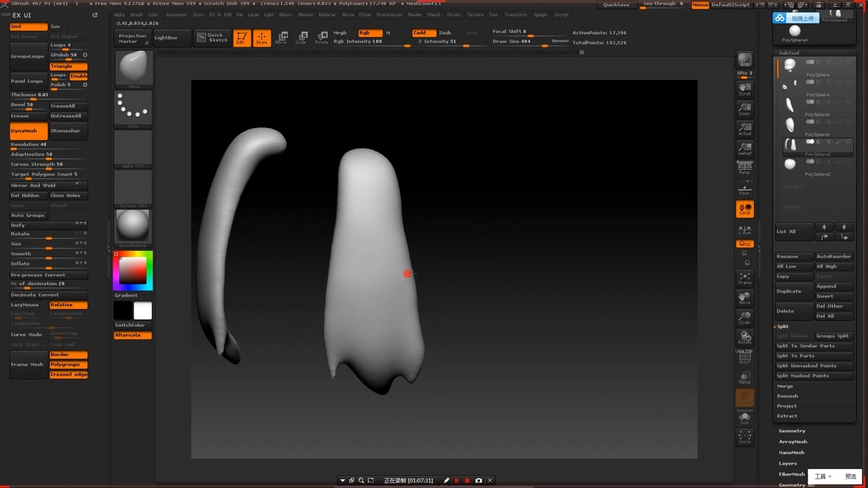Screen dimensions: 868x488
Task: Expand the ArrayMesh section
Action: (793, 442)
